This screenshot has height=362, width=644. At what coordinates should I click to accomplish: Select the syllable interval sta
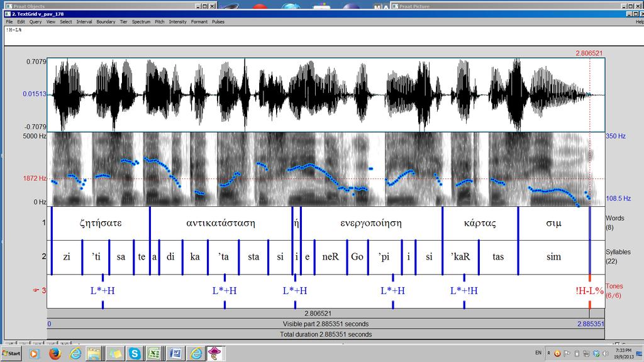(253, 257)
